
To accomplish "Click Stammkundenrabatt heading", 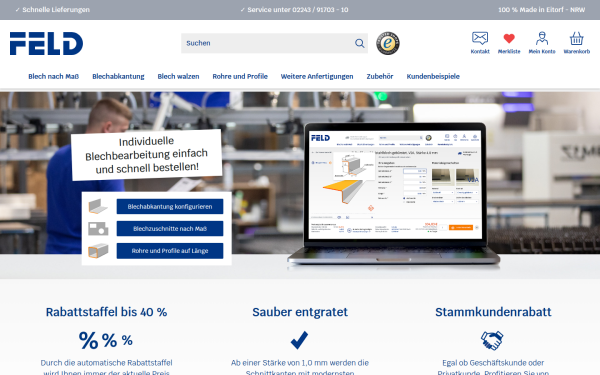I will (493, 312).
